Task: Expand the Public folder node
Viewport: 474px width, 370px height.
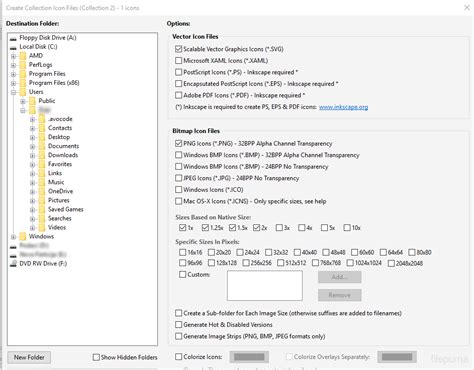Action: 23,101
